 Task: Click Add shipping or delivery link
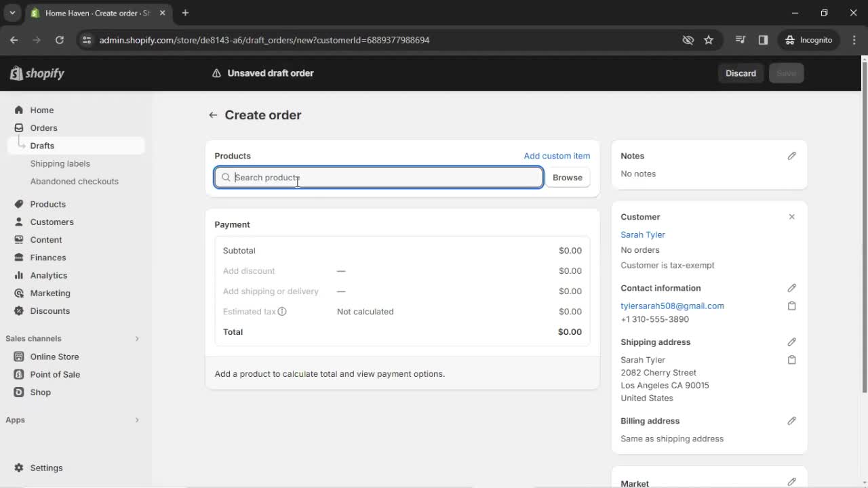tap(271, 291)
